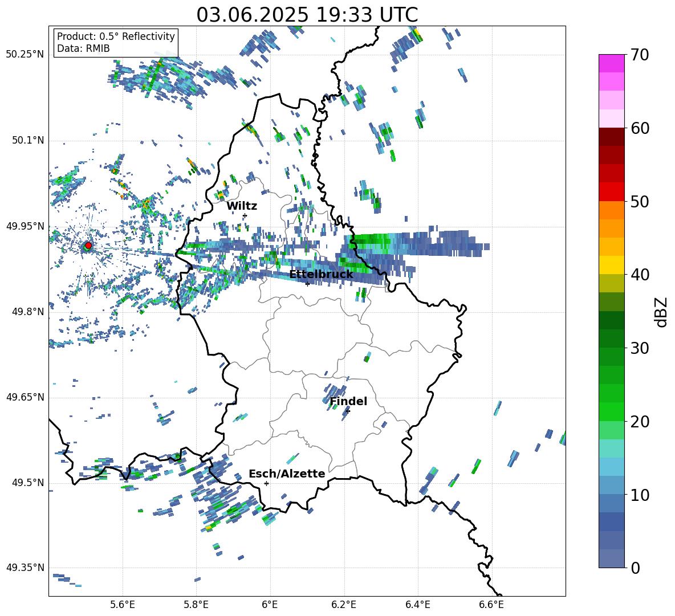675x616 pixels.
Task: Click the Ettelbruck station cross marker
Action: (x=307, y=284)
